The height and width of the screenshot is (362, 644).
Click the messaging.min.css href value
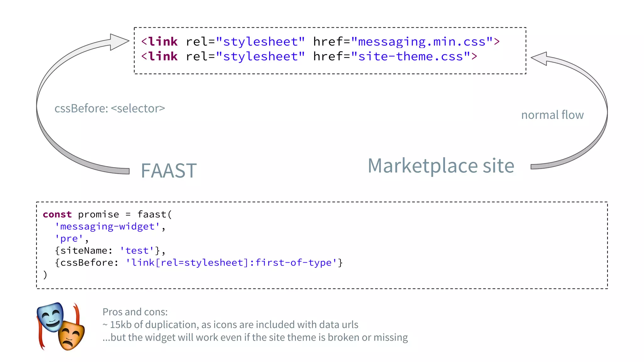point(421,42)
